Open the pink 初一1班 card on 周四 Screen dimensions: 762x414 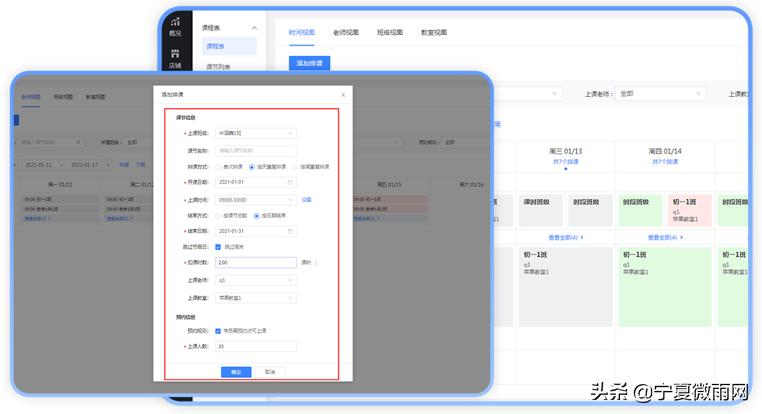point(690,210)
